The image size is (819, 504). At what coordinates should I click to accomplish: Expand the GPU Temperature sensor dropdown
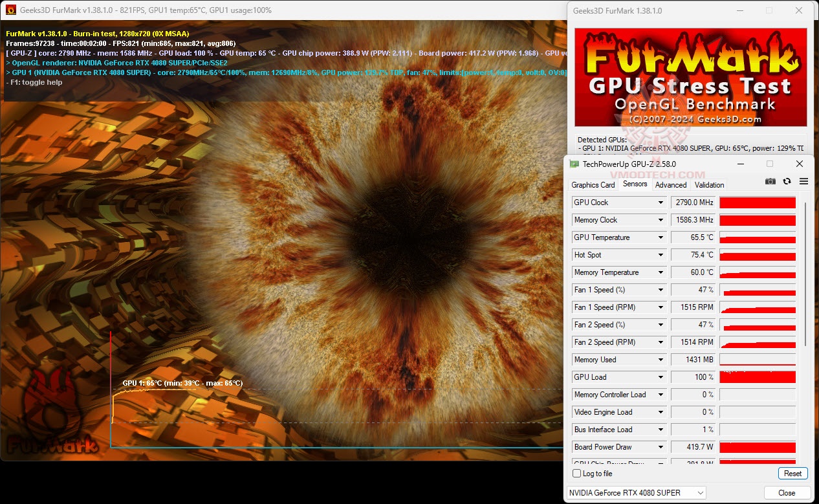pyautogui.click(x=661, y=237)
